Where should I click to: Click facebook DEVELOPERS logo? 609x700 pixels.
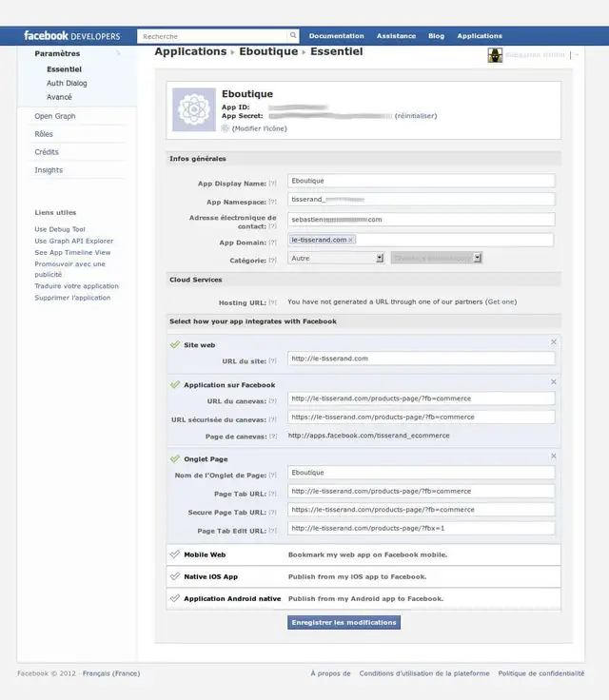point(72,36)
